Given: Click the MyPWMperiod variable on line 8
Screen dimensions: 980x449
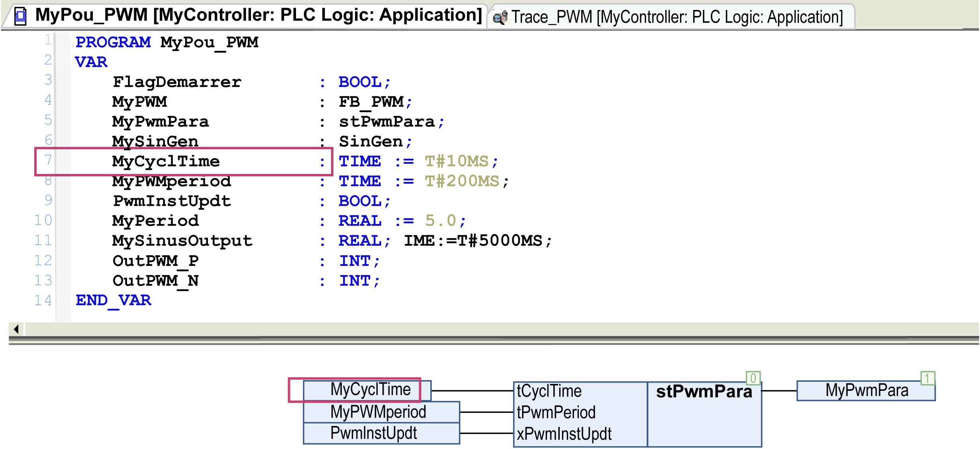Looking at the screenshot, I should pyautogui.click(x=171, y=182).
